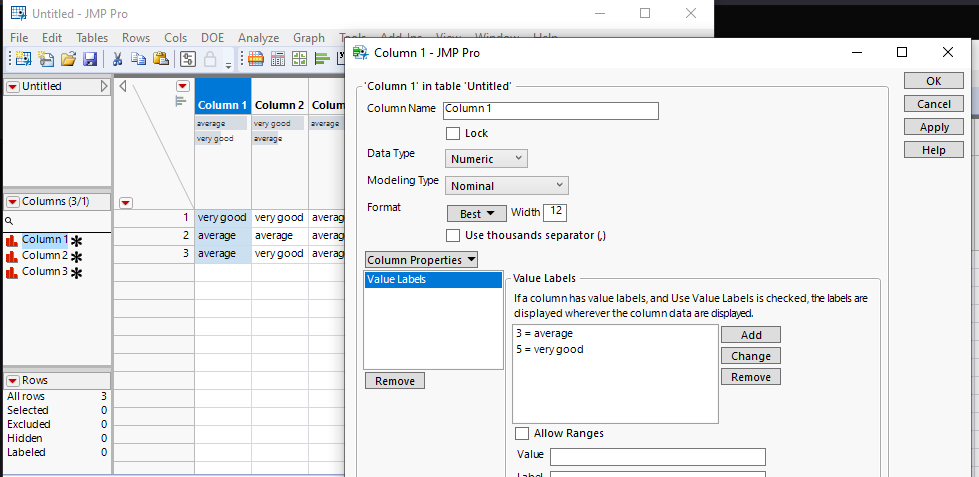Click the Column Name text field
The width and height of the screenshot is (979, 477).
[x=550, y=111]
